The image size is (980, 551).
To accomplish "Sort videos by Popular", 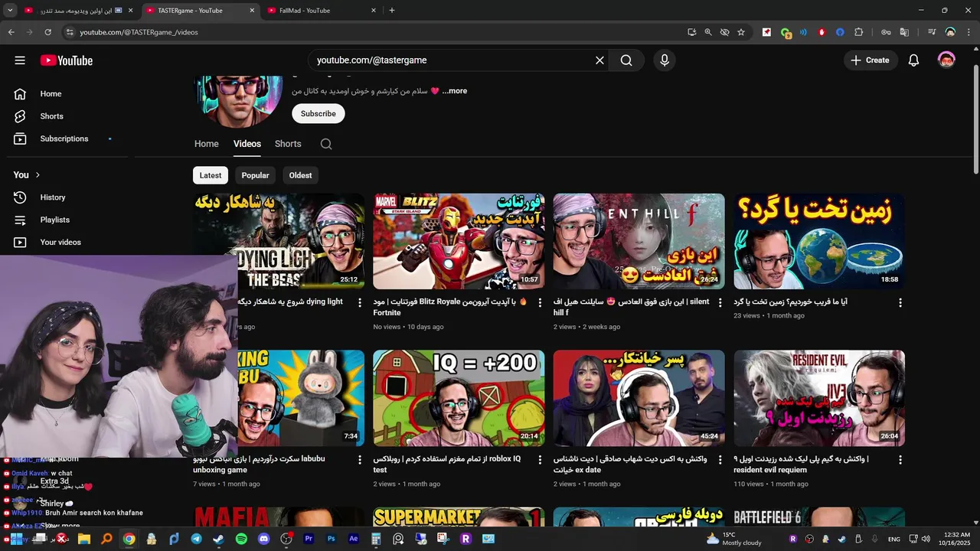I will pyautogui.click(x=255, y=175).
